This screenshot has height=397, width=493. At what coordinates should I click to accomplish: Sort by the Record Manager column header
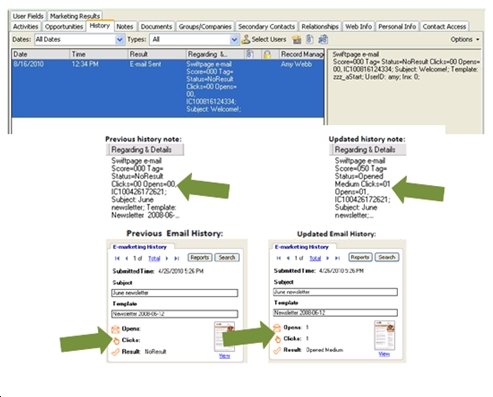(x=301, y=54)
